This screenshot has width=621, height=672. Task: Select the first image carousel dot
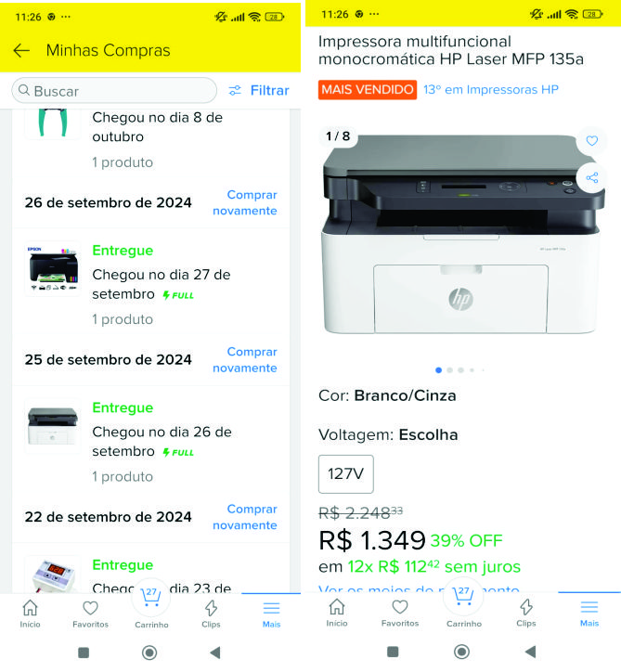click(438, 369)
